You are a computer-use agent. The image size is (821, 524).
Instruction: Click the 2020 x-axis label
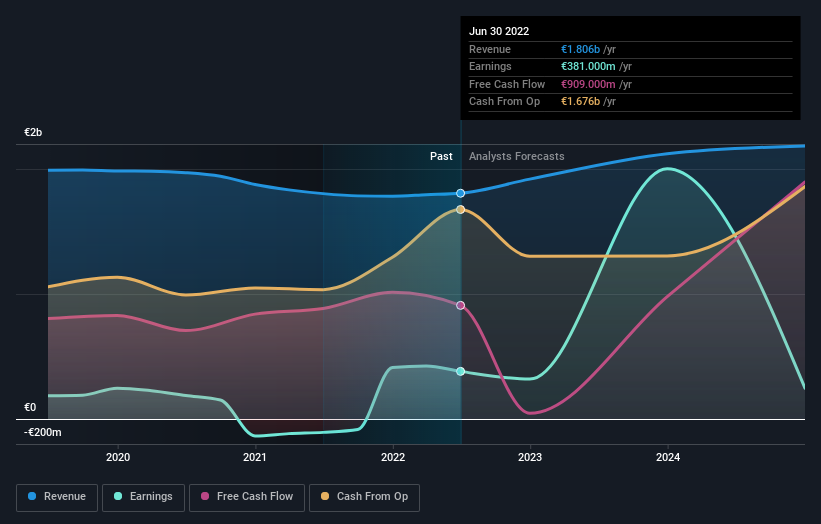pos(118,457)
